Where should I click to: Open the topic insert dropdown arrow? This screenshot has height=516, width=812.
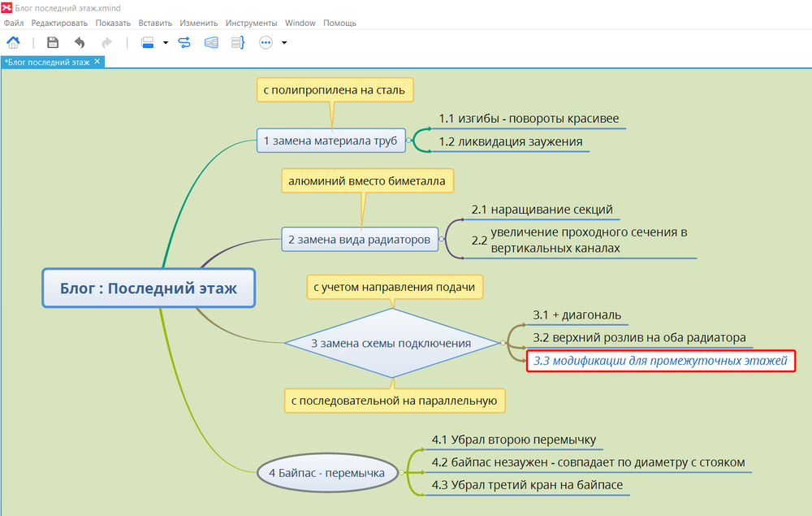point(165,43)
